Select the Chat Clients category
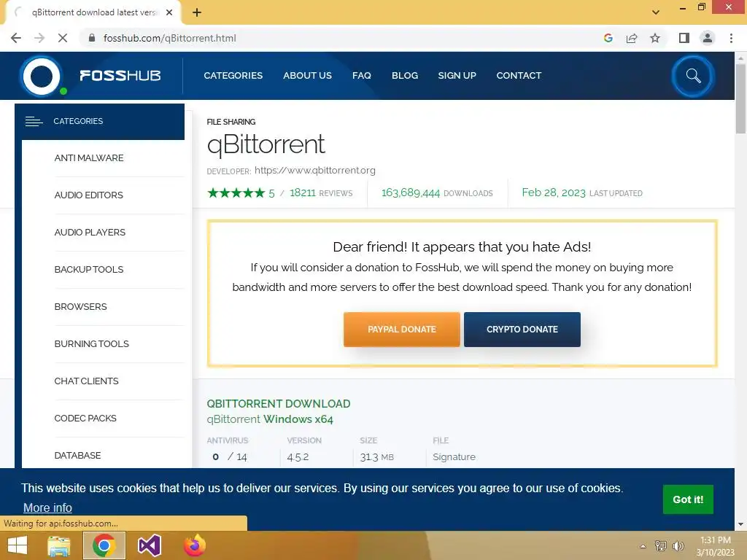This screenshot has width=747, height=560. click(86, 381)
